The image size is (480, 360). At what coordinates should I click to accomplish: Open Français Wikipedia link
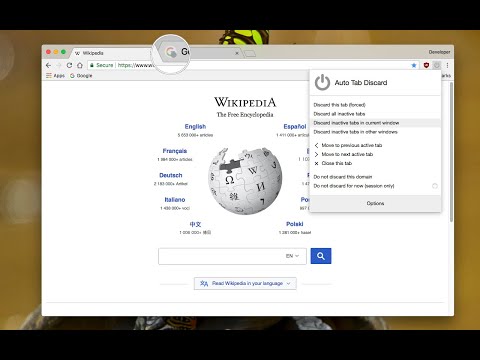point(175,151)
